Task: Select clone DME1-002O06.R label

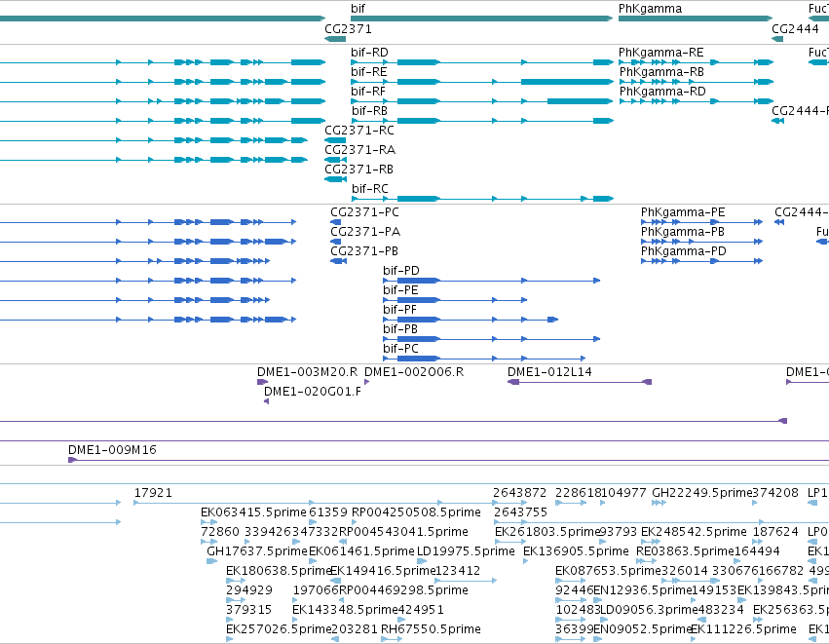Action: 414,372
